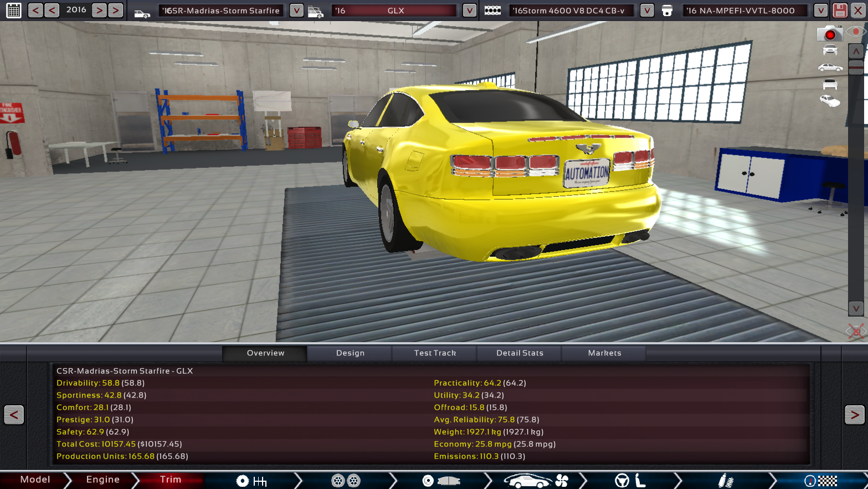The image size is (868, 489).
Task: Open the wheels and tires section icon
Action: 345,481
